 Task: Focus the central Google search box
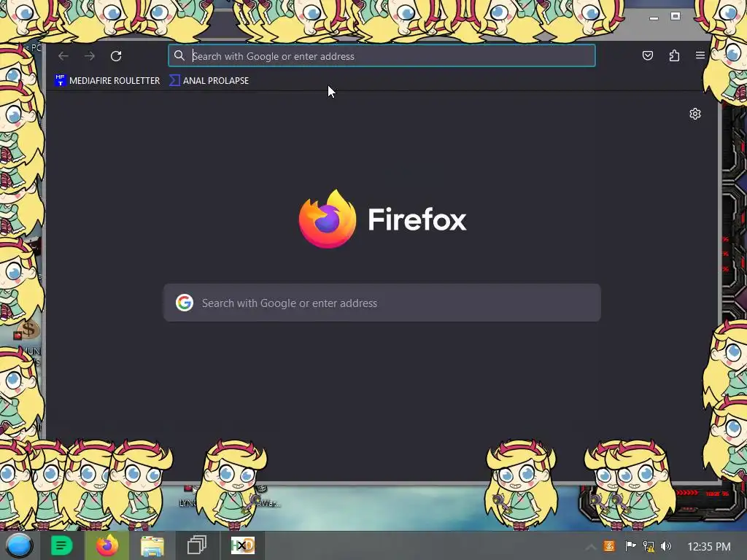pos(382,303)
